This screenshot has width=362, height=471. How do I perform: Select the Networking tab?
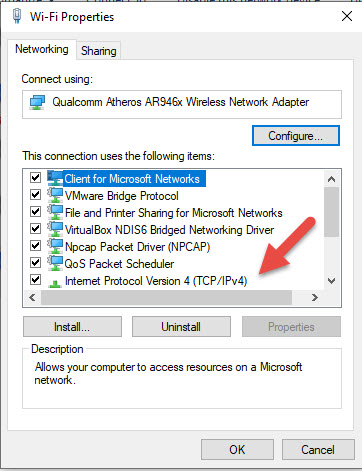[x=42, y=49]
